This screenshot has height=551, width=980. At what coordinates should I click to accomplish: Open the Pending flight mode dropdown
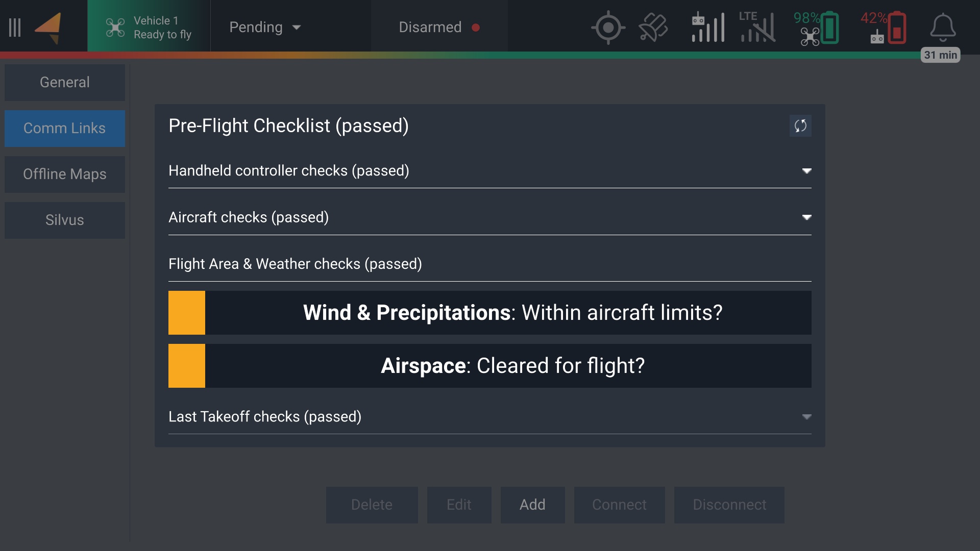(x=265, y=28)
